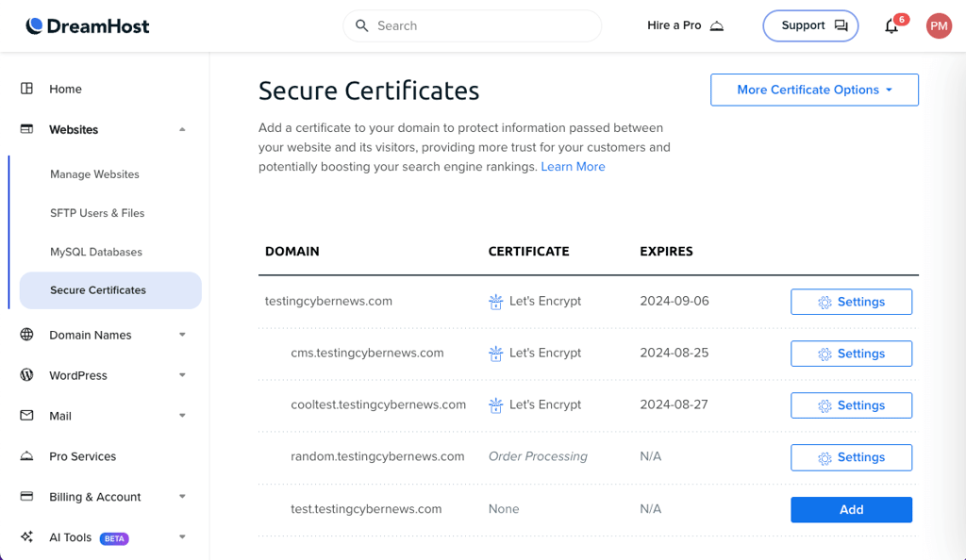Viewport: 966px width, 560px height.
Task: Click the Mail envelope icon
Action: point(26,416)
